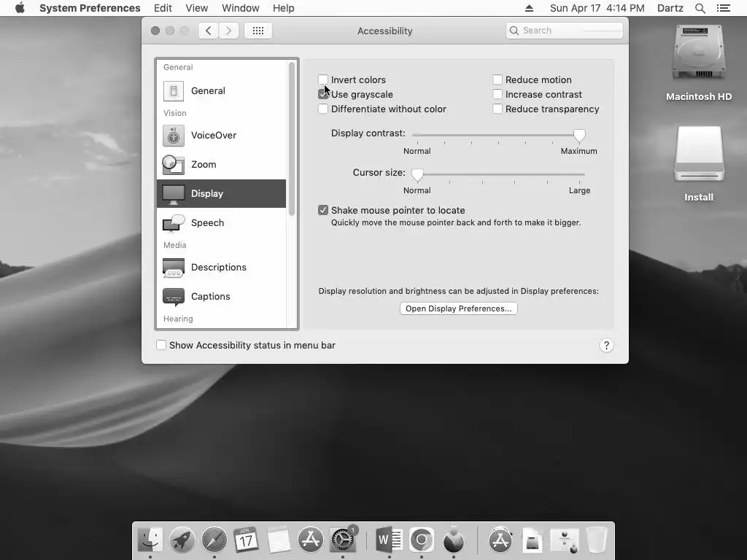Open the Edit menu
This screenshot has height=560, width=747.
(x=163, y=8)
